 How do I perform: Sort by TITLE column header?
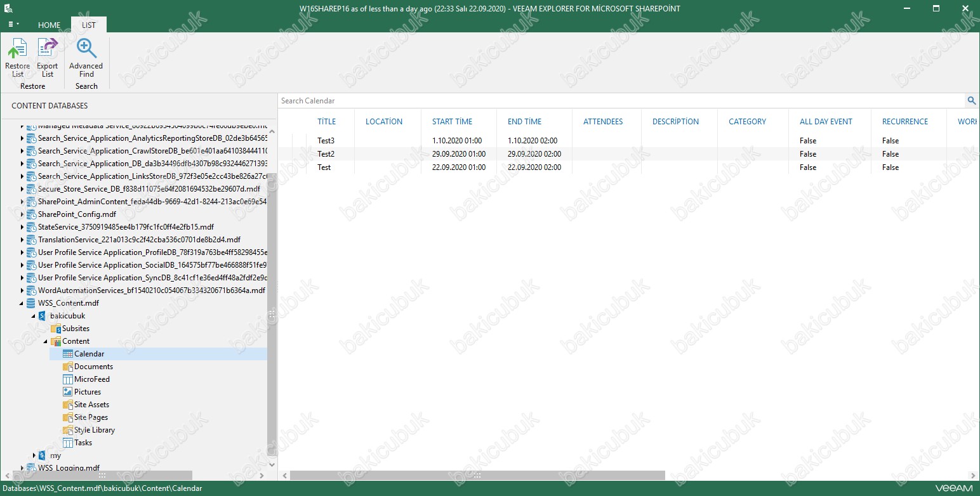click(327, 121)
